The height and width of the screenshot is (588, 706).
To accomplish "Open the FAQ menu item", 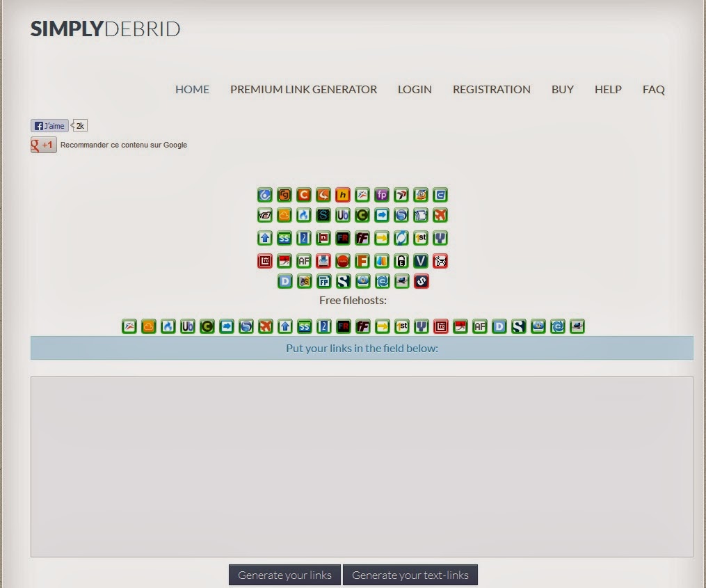I will click(x=653, y=89).
